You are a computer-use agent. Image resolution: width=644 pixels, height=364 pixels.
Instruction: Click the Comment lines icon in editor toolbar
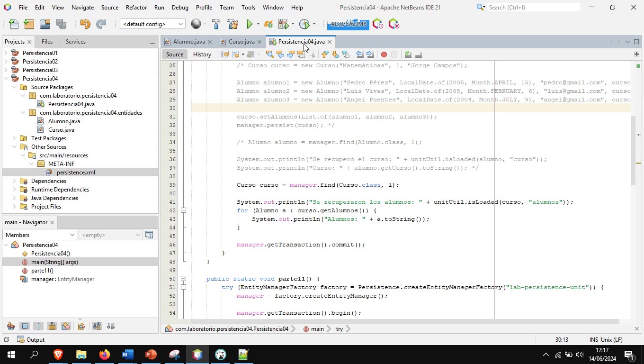pyautogui.click(x=408, y=55)
